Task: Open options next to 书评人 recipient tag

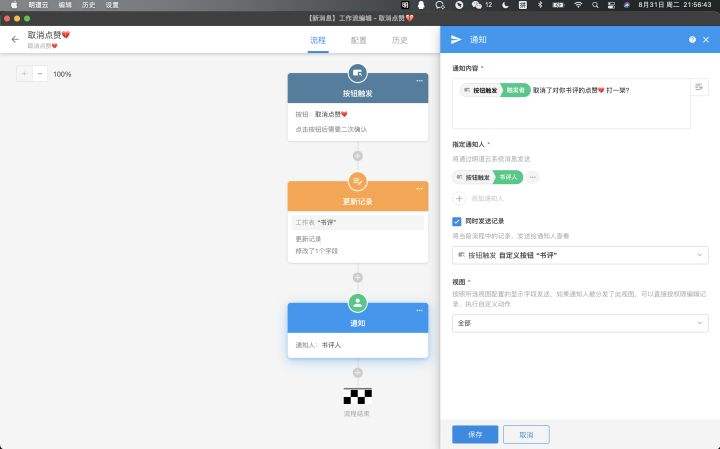Action: click(533, 177)
